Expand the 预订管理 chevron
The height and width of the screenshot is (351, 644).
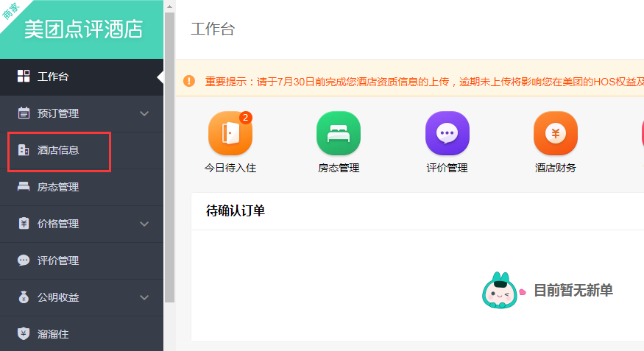point(144,113)
